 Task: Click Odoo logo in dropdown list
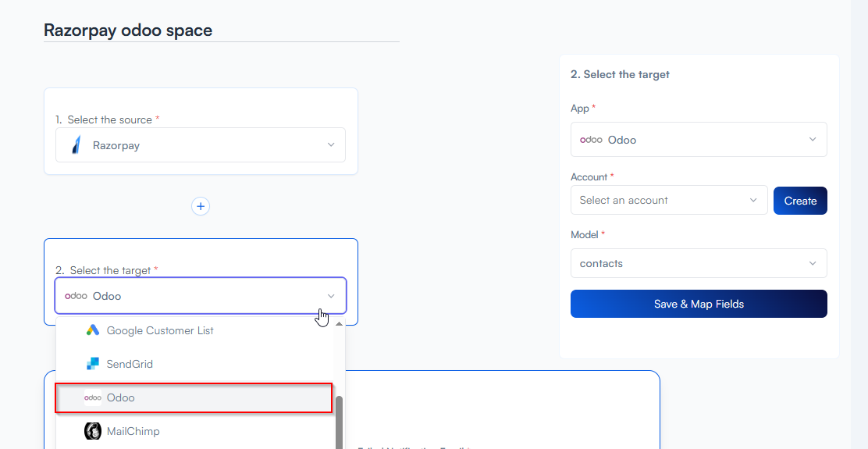click(x=93, y=397)
